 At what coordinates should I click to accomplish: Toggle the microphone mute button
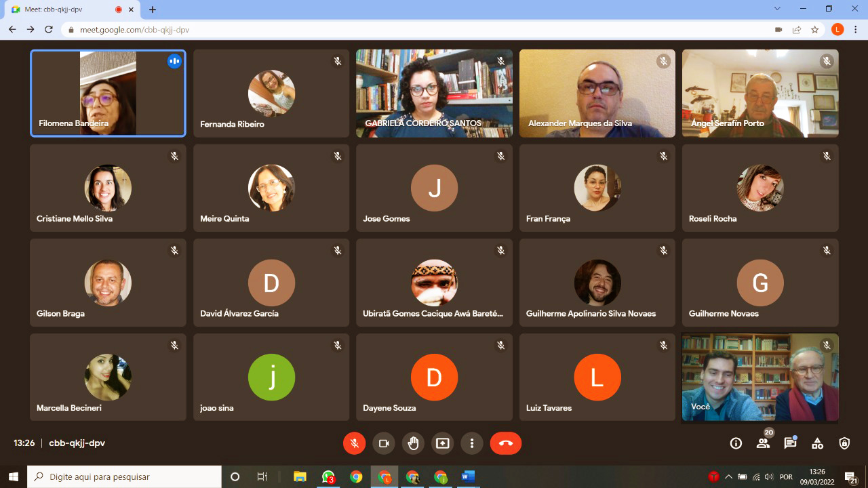tap(354, 443)
